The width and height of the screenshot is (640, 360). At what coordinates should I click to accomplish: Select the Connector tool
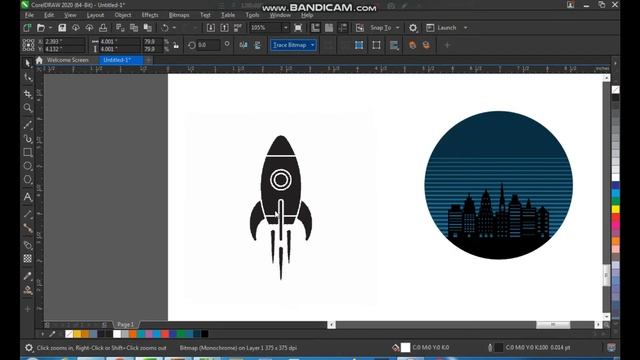28,228
